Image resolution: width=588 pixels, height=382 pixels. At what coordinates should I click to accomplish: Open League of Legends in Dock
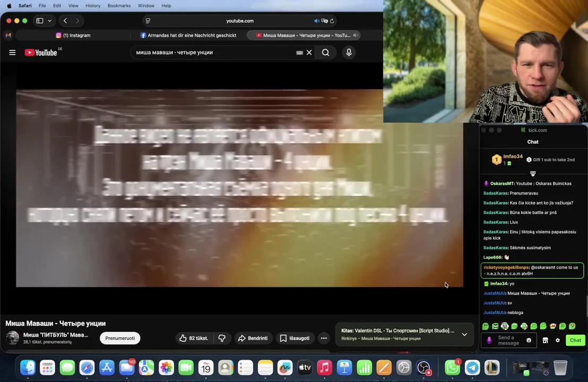pyautogui.click(x=492, y=368)
